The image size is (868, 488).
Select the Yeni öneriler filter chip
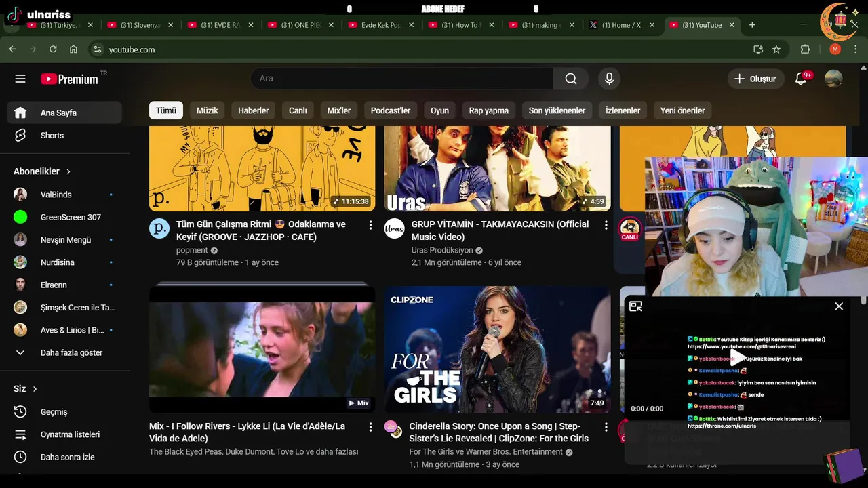(x=683, y=110)
